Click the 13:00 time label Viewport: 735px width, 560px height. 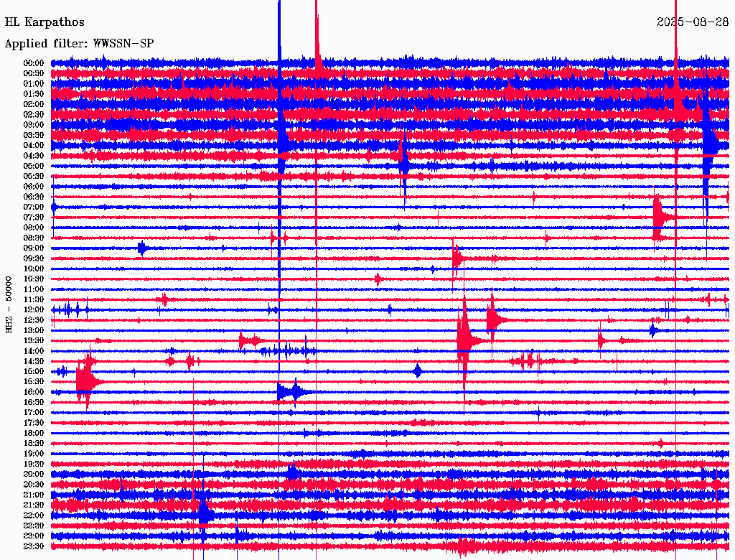pyautogui.click(x=34, y=330)
